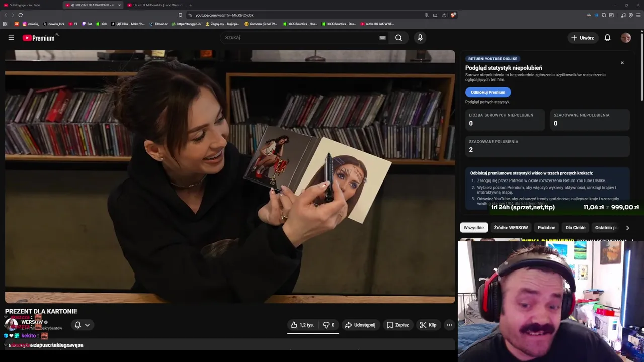The image size is (644, 362).
Task: Click the Udostępnij share button
Action: click(x=360, y=325)
